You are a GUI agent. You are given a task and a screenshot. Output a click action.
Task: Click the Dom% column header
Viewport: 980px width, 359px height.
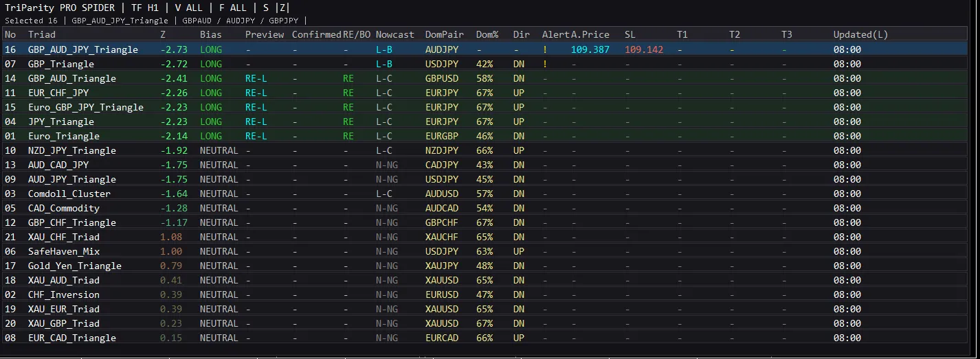487,34
